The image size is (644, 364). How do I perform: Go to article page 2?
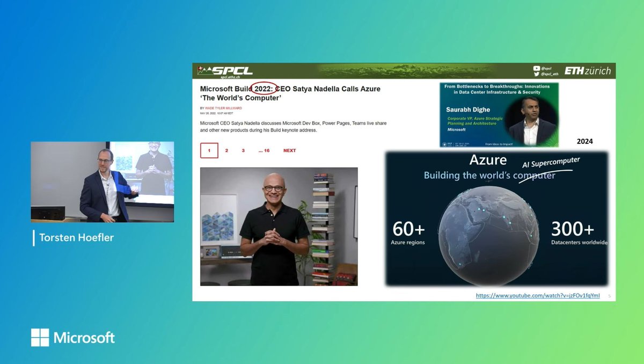point(226,150)
